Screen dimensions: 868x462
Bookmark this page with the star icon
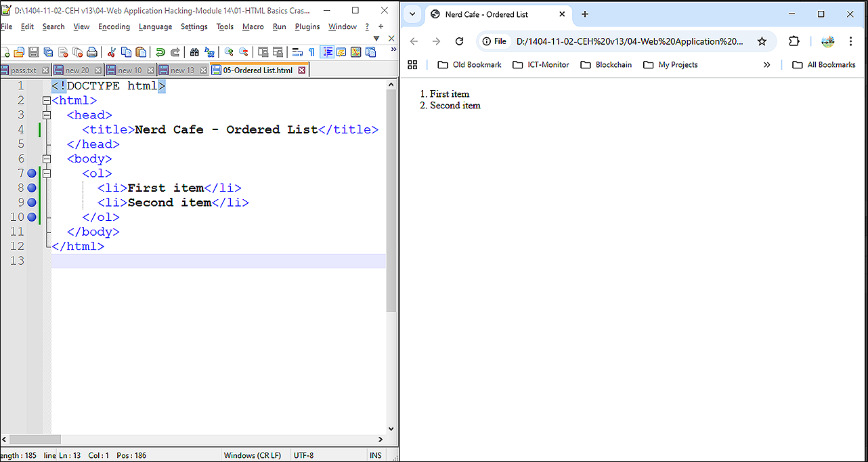coord(762,41)
